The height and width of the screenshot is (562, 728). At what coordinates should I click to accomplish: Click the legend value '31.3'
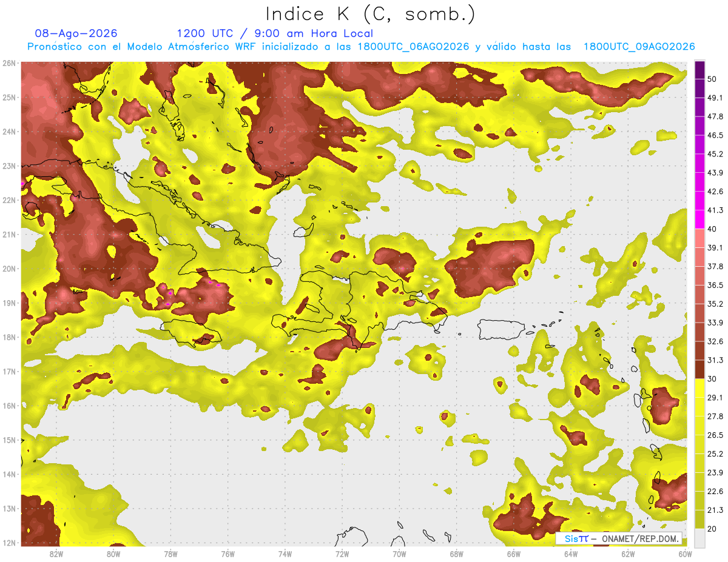715,360
